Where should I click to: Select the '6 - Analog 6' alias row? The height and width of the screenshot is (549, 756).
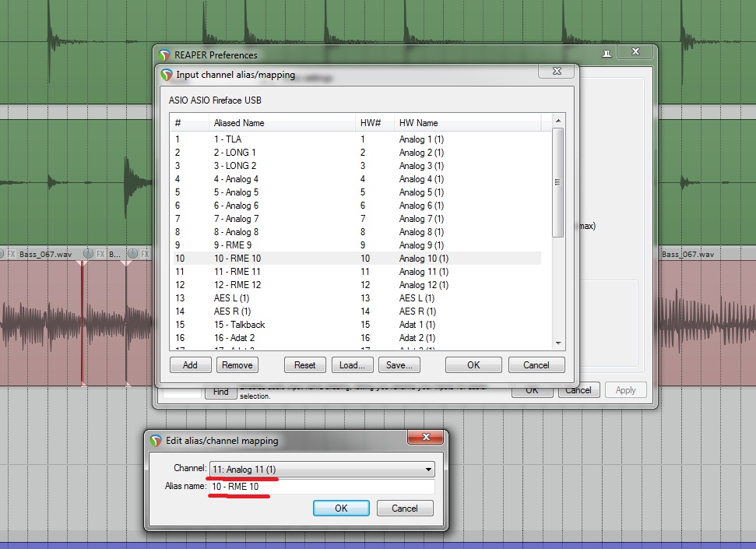236,206
